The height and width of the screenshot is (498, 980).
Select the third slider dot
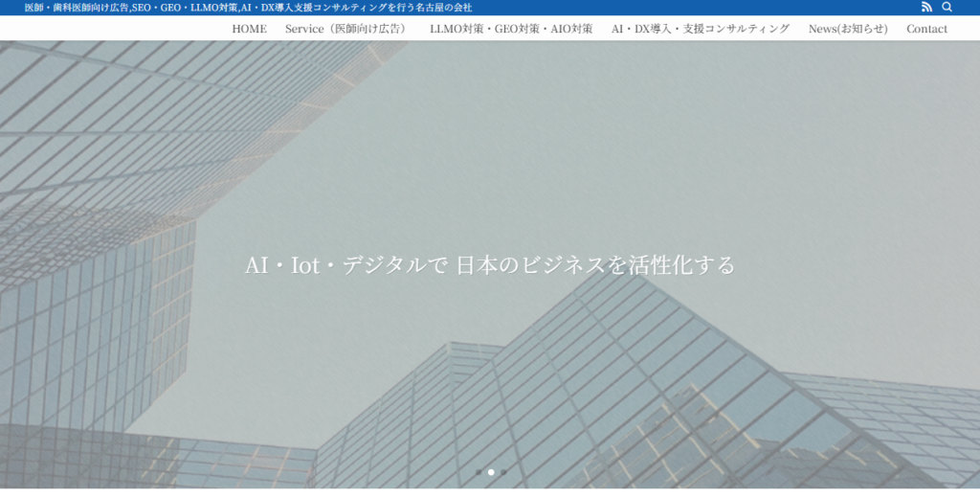503,472
